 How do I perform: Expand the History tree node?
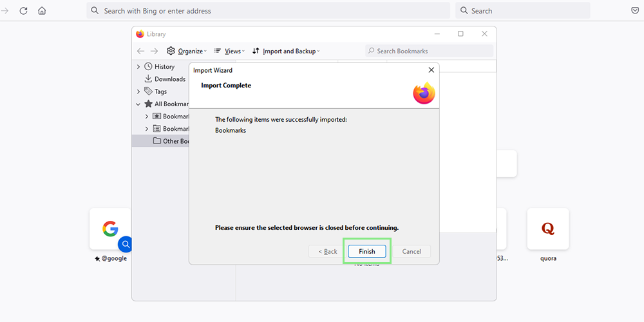click(138, 66)
